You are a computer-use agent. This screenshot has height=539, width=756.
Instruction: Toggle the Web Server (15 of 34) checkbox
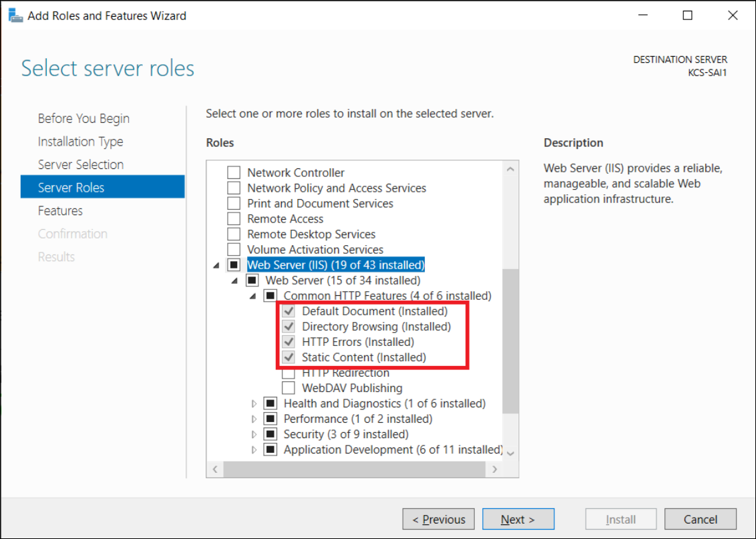coord(252,281)
